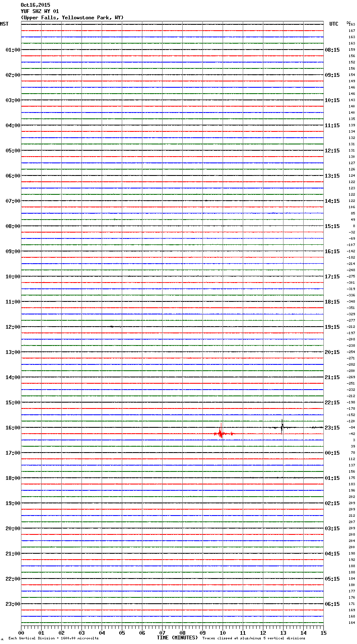
Task: Click the 02:15 UTC time label
Action: (x=332, y=503)
